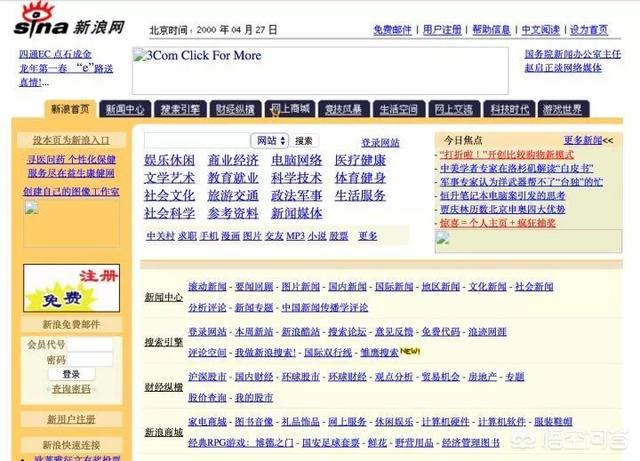
Task: Click the 注册免费 registration banner image
Action: click(71, 288)
